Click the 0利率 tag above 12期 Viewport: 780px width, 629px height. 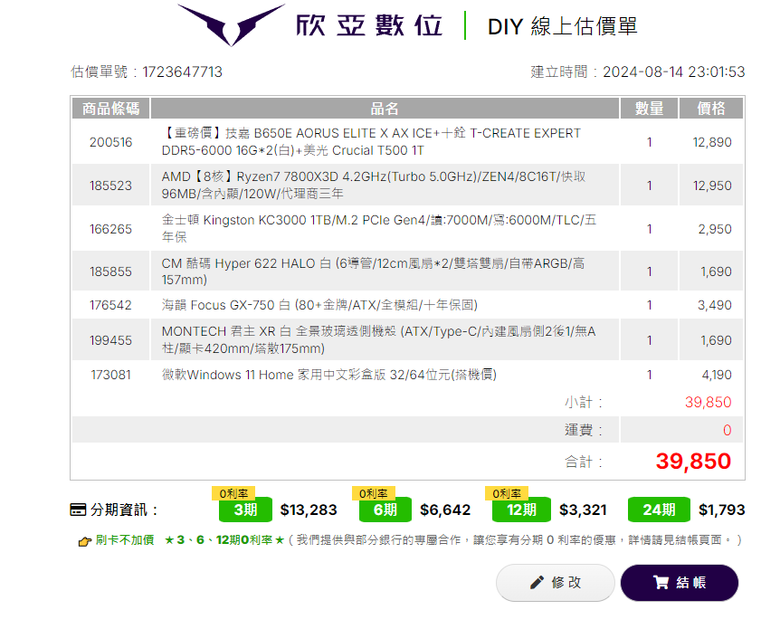coord(506,493)
